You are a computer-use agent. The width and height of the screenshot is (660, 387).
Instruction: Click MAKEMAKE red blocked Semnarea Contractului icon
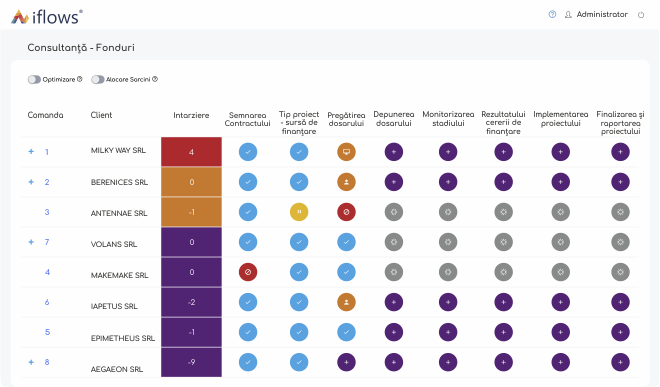point(248,272)
